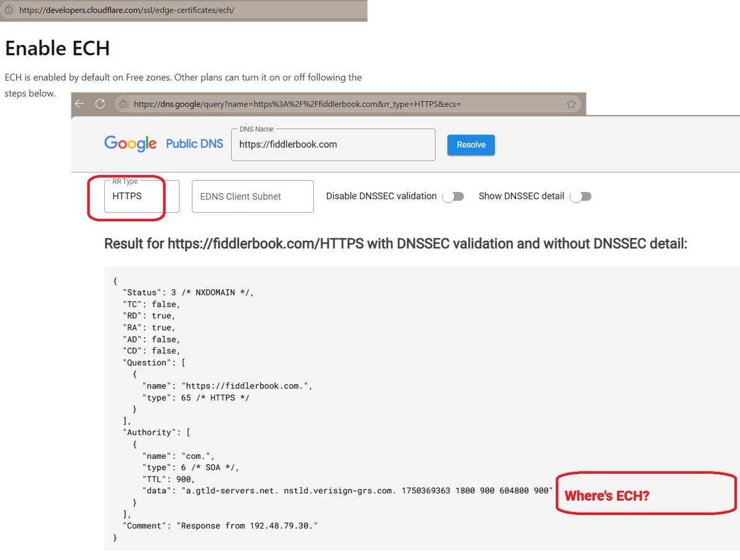Click the "ECH is enabled by default" paragraph
The width and height of the screenshot is (740, 560).
[183, 85]
